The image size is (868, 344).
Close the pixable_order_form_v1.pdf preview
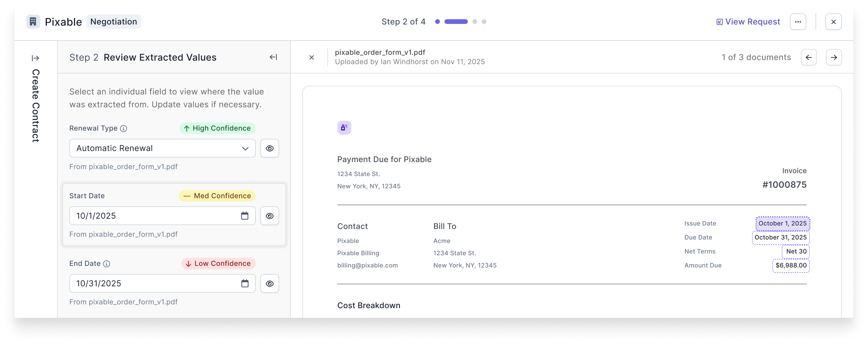tap(311, 57)
